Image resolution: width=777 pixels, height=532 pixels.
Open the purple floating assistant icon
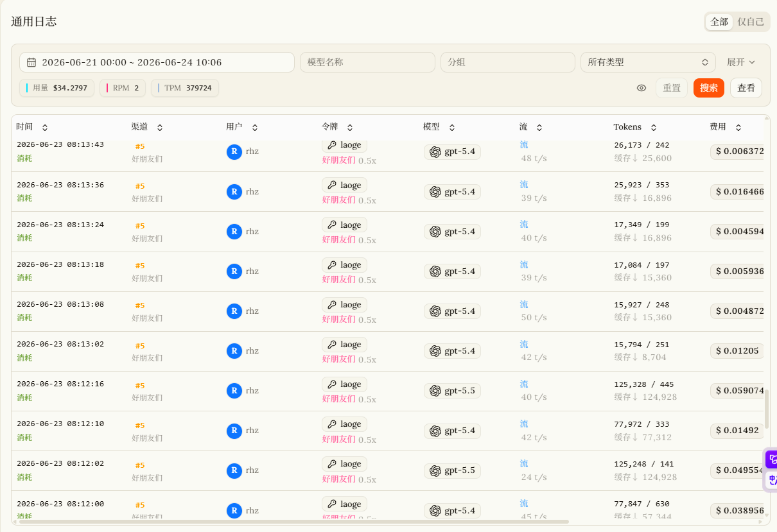[x=771, y=459]
